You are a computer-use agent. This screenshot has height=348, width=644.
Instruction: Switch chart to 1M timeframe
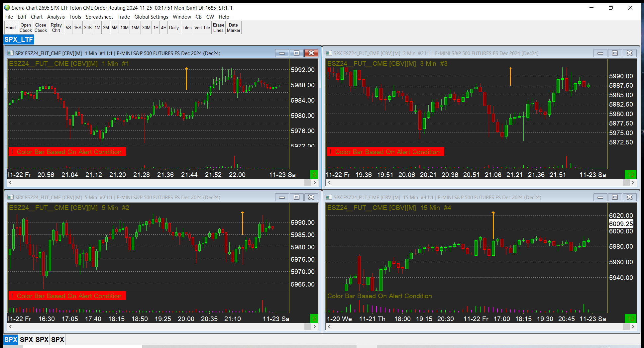click(x=97, y=28)
